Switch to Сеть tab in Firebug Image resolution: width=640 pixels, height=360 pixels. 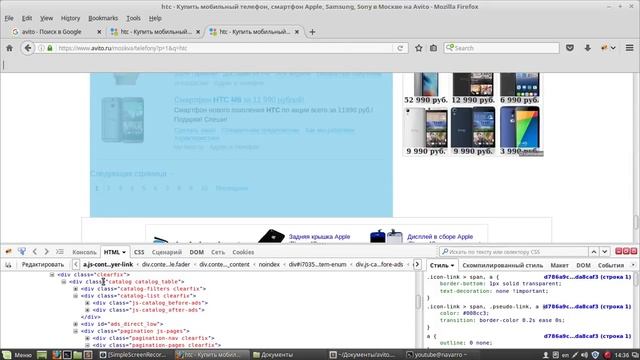pyautogui.click(x=218, y=252)
